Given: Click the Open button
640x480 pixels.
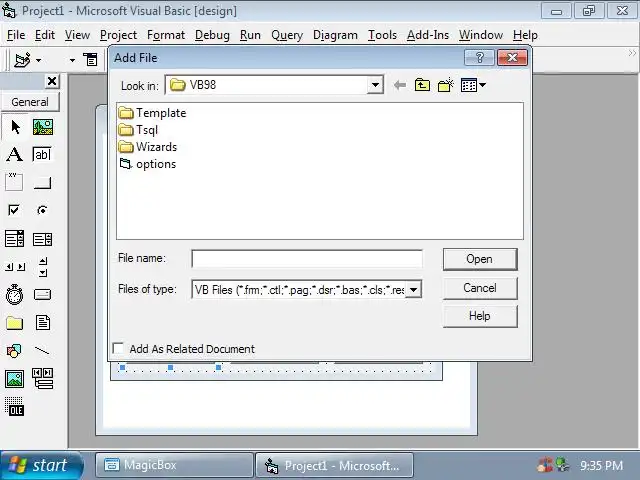Looking at the screenshot, I should point(480,259).
